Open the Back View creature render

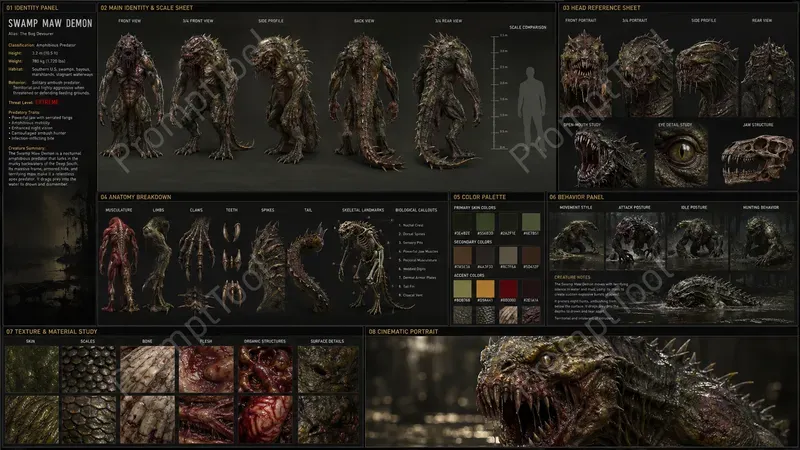tap(365, 102)
